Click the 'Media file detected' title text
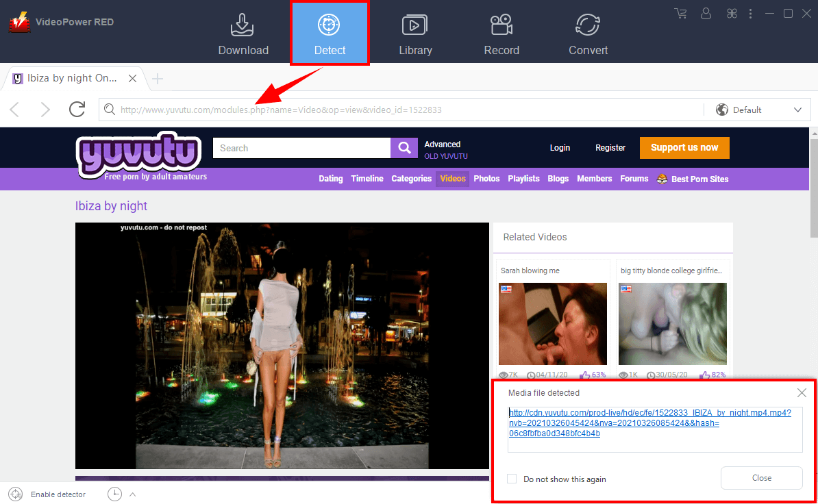The height and width of the screenshot is (504, 818). [544, 393]
